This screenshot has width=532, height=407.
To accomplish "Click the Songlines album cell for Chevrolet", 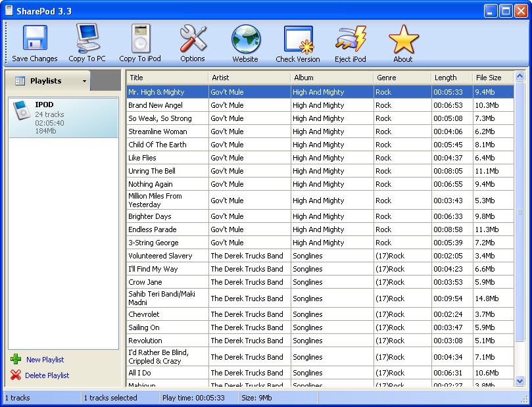I will [x=332, y=314].
